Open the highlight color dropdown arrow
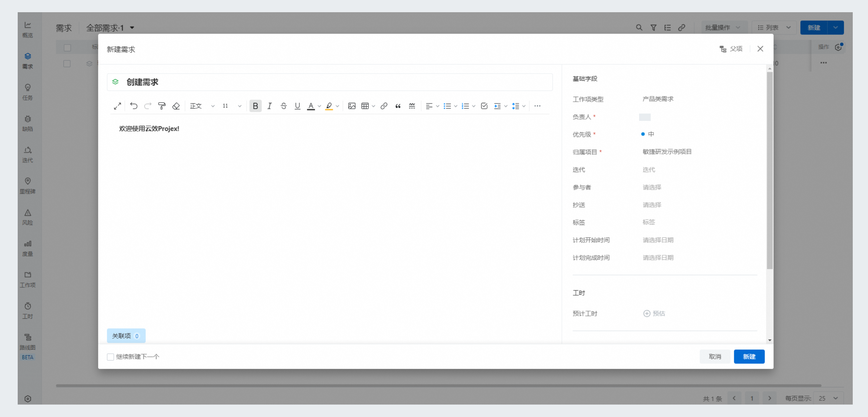Viewport: 868px width, 417px height. pos(337,106)
